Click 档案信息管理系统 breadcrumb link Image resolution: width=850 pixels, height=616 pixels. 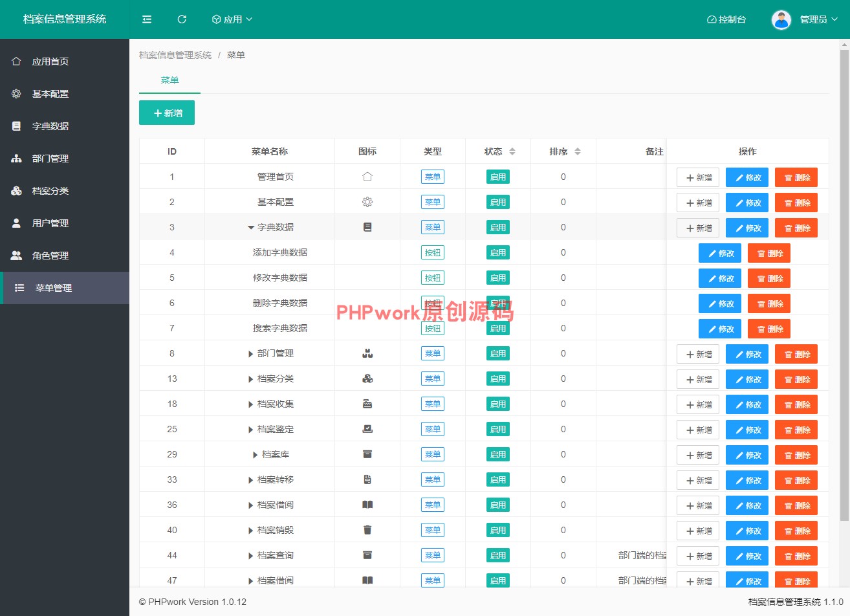[175, 55]
